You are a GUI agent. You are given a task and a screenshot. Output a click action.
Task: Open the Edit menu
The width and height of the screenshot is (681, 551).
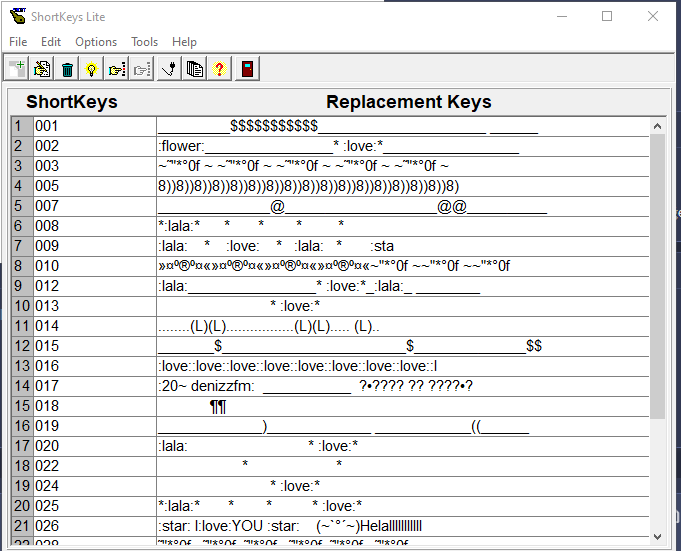point(51,42)
